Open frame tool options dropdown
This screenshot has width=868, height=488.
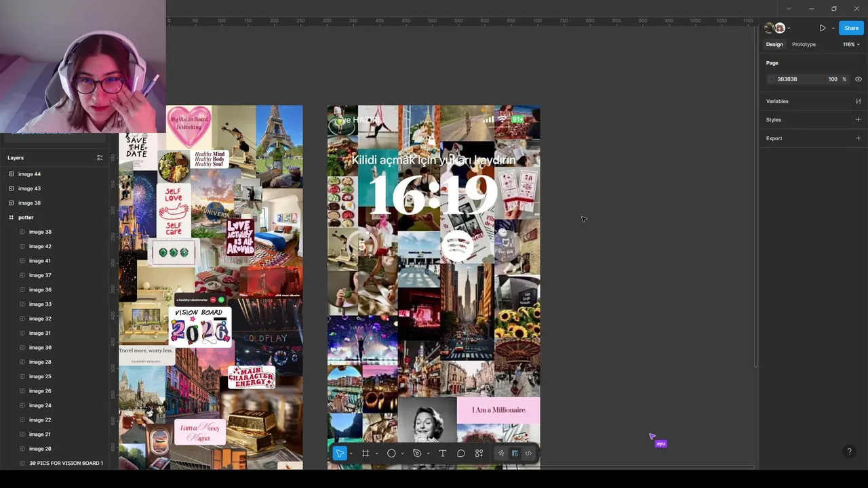(x=376, y=454)
